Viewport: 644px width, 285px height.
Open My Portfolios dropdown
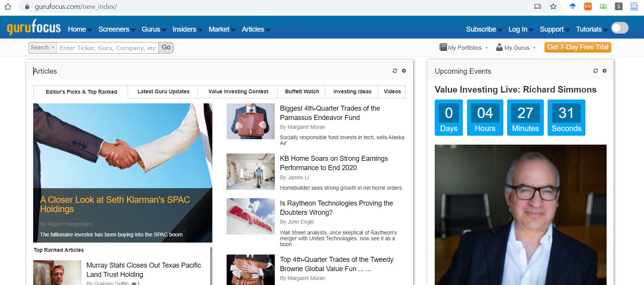point(464,47)
